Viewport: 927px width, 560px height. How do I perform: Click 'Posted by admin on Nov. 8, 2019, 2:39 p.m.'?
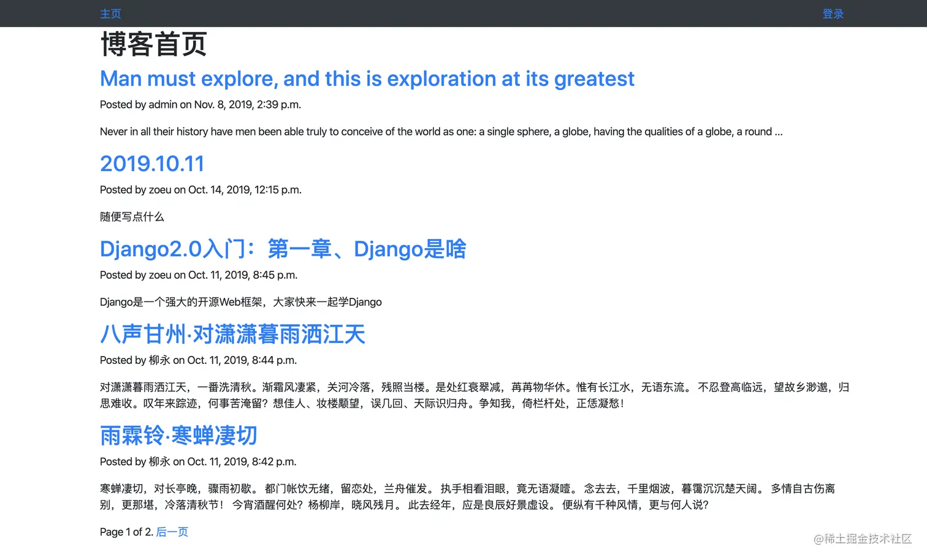click(200, 105)
